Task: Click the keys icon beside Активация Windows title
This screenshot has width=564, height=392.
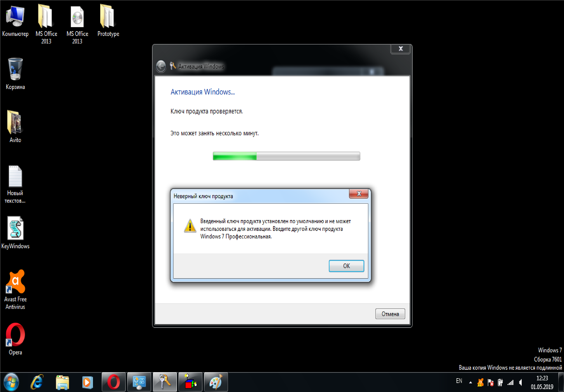Action: [x=173, y=66]
